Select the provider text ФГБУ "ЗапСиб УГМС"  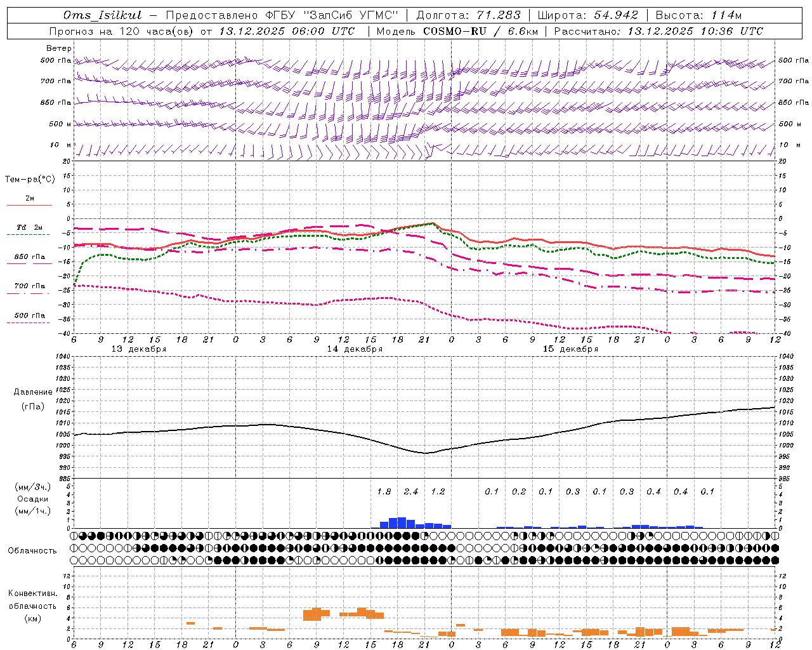pos(331,15)
